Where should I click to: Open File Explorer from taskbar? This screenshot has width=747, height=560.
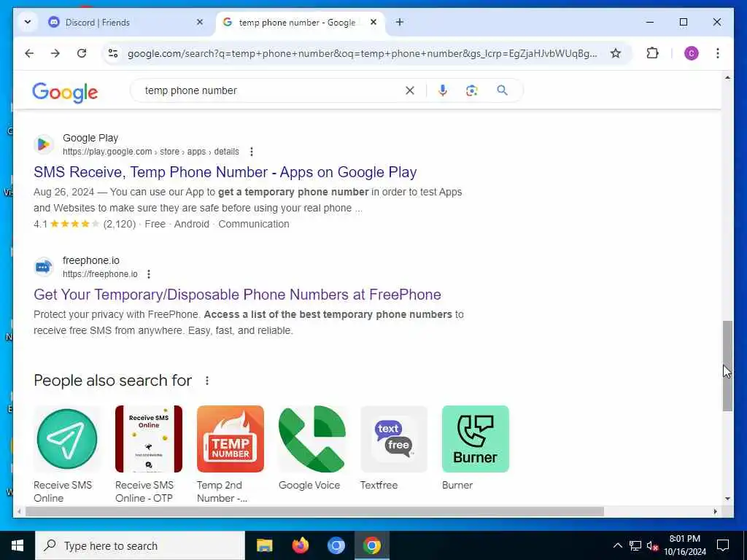(264, 545)
